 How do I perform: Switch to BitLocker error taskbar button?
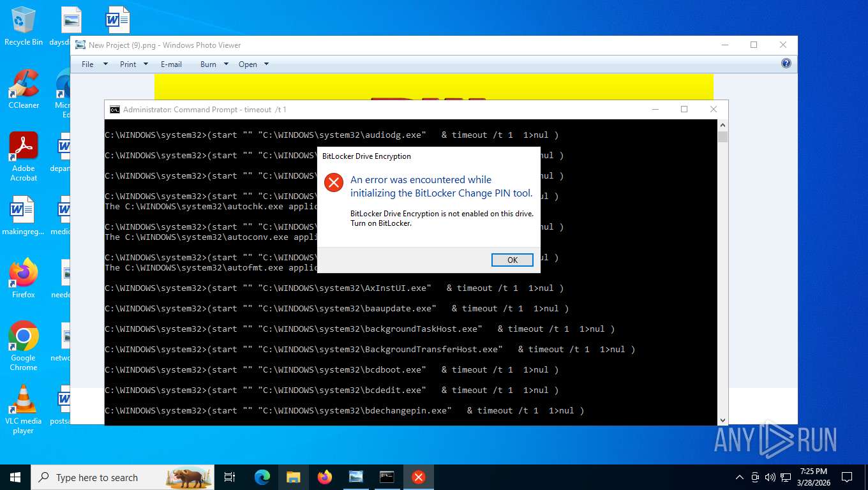pos(419,477)
